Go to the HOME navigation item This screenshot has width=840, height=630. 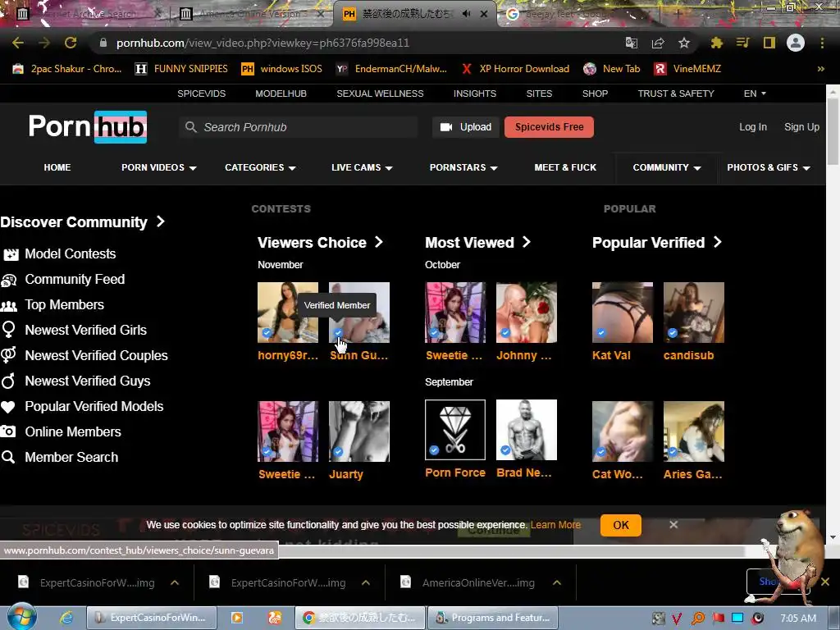click(57, 167)
